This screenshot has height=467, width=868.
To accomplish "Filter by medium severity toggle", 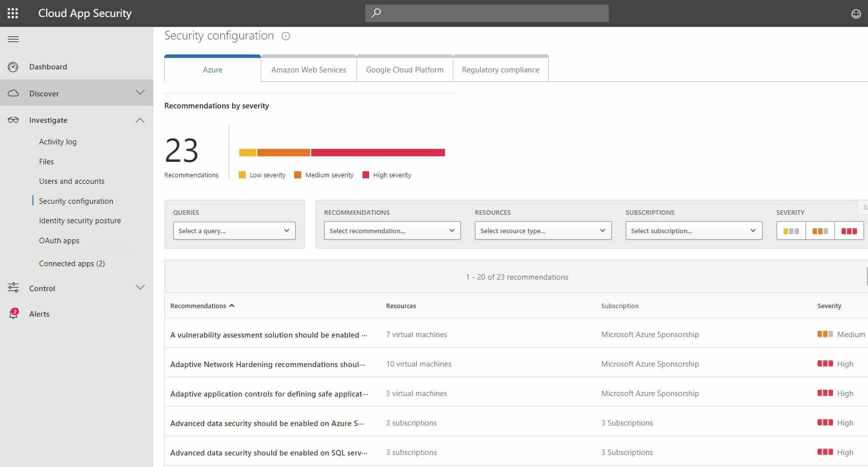I will pos(820,231).
